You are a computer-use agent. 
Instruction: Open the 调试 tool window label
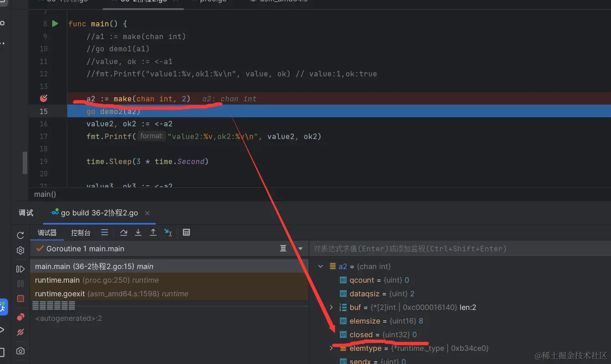click(x=26, y=213)
